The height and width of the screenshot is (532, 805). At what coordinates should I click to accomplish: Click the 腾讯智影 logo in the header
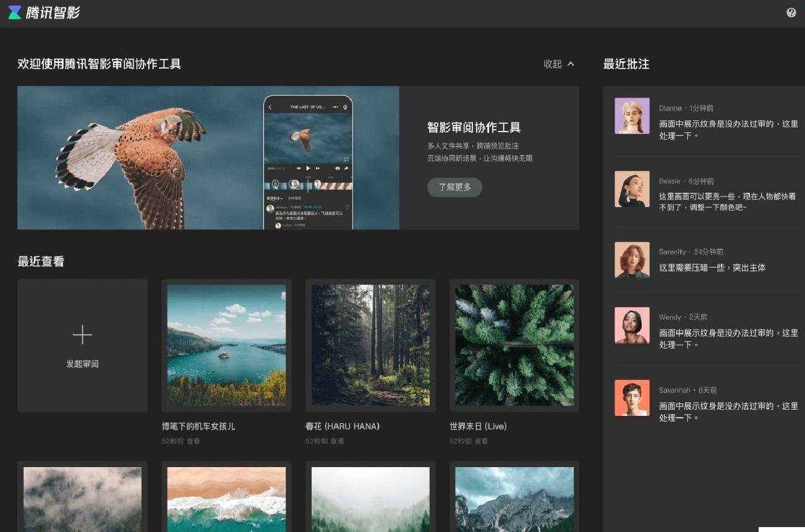(x=43, y=12)
